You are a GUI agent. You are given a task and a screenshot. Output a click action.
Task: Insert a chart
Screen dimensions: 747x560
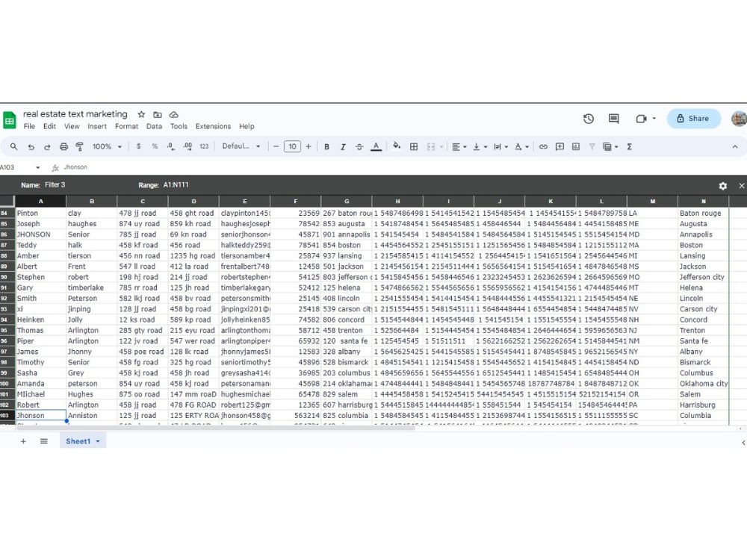coord(576,146)
